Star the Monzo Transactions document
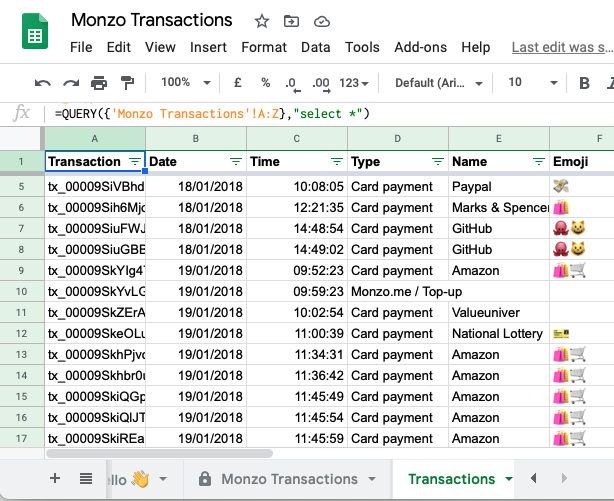This screenshot has width=614, height=501. 262,21
